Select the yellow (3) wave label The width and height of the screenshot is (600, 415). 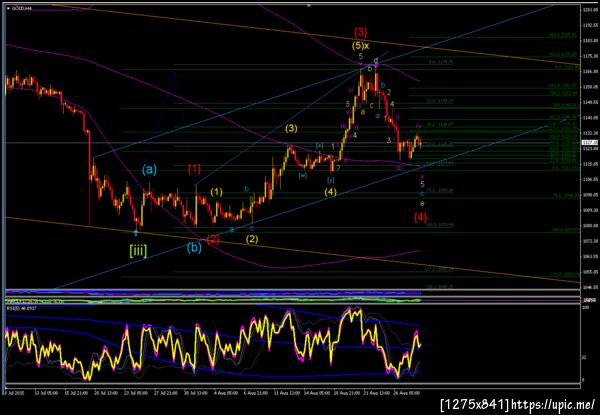291,129
